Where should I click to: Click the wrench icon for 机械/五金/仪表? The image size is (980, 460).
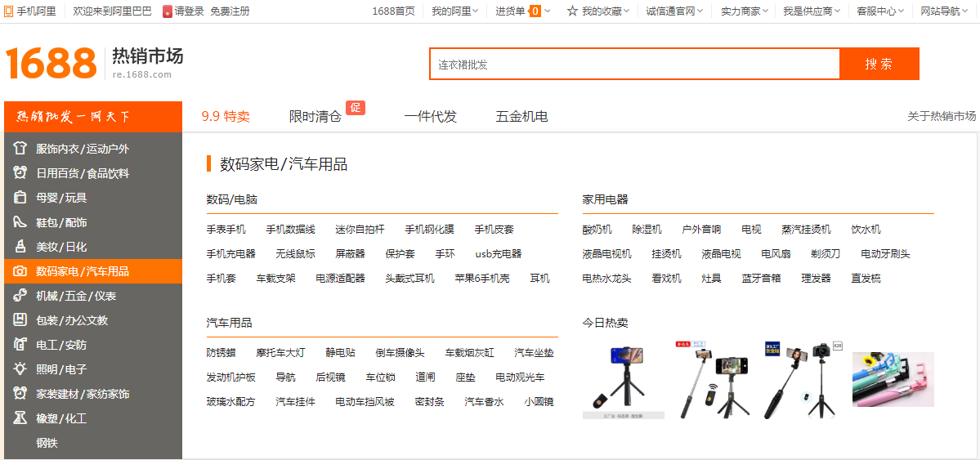tap(20, 296)
